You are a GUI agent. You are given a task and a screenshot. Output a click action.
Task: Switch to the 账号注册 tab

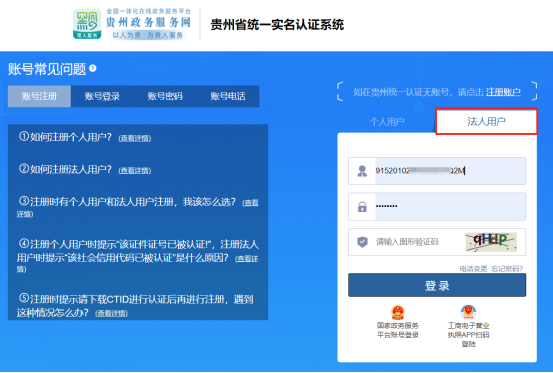click(39, 96)
